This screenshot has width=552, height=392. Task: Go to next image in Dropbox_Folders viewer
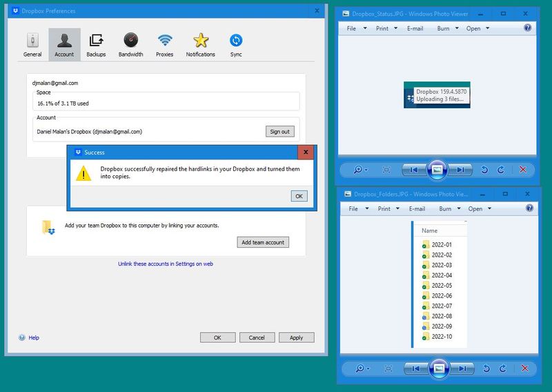462,369
